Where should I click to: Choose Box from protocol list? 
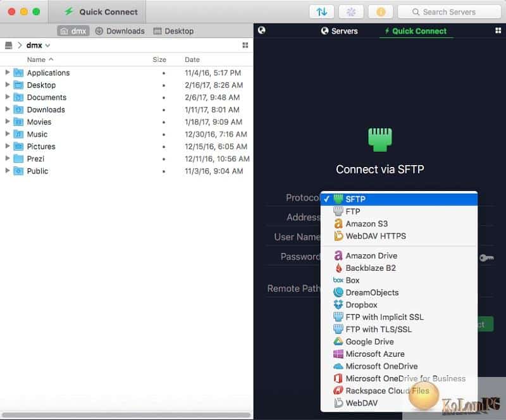[x=399, y=280]
